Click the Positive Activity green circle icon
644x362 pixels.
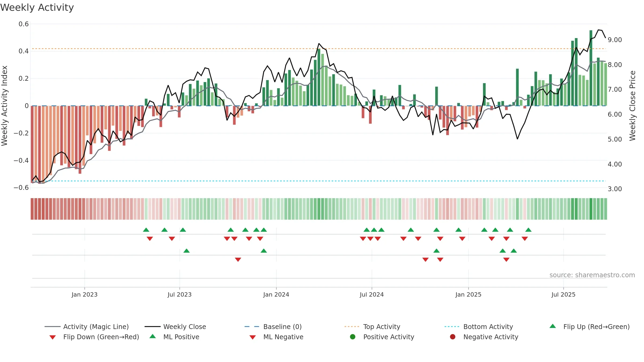click(353, 337)
